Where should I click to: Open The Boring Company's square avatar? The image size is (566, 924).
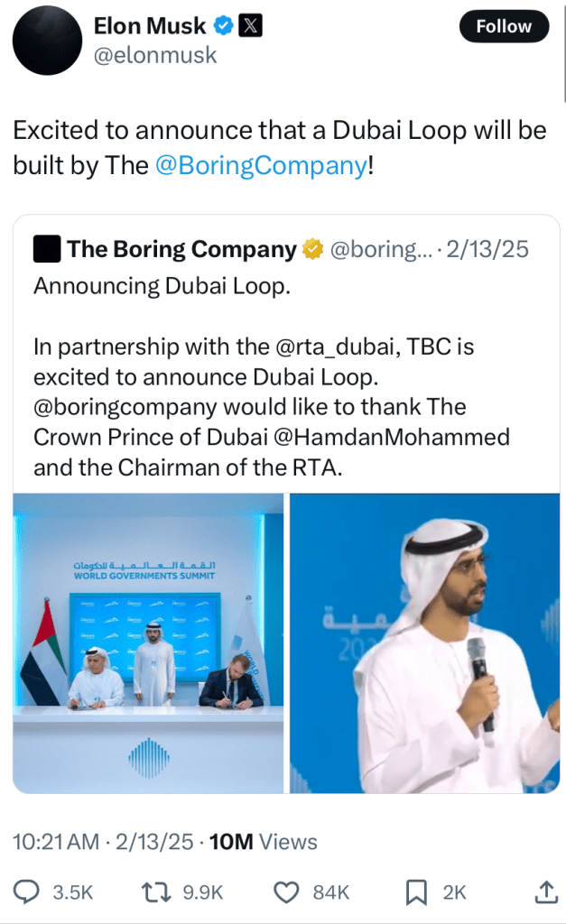coord(47,249)
